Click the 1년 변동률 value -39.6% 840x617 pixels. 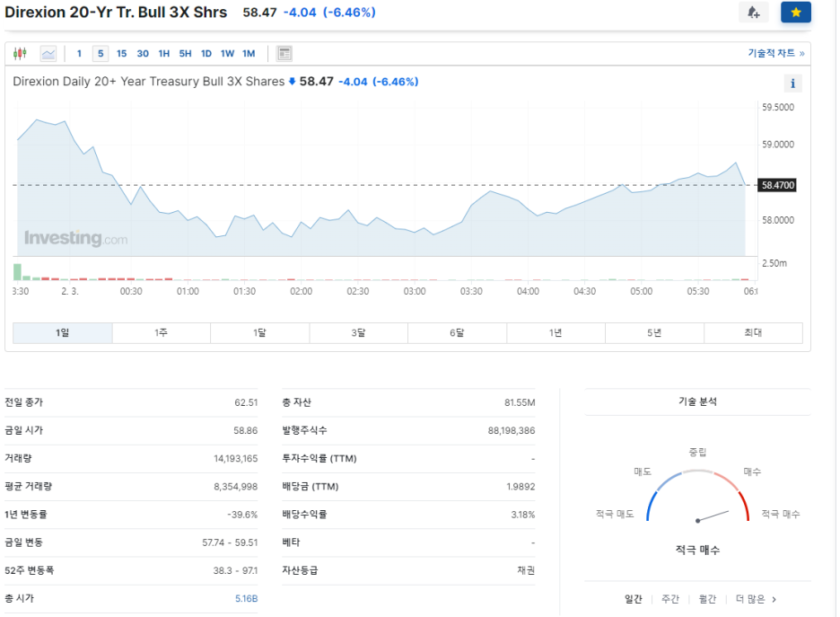242,515
